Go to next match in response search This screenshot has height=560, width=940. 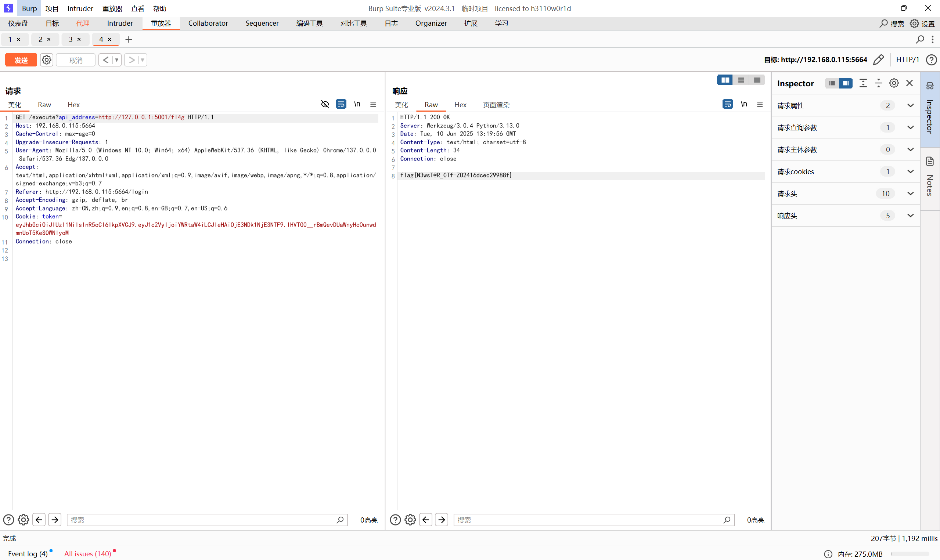442,520
